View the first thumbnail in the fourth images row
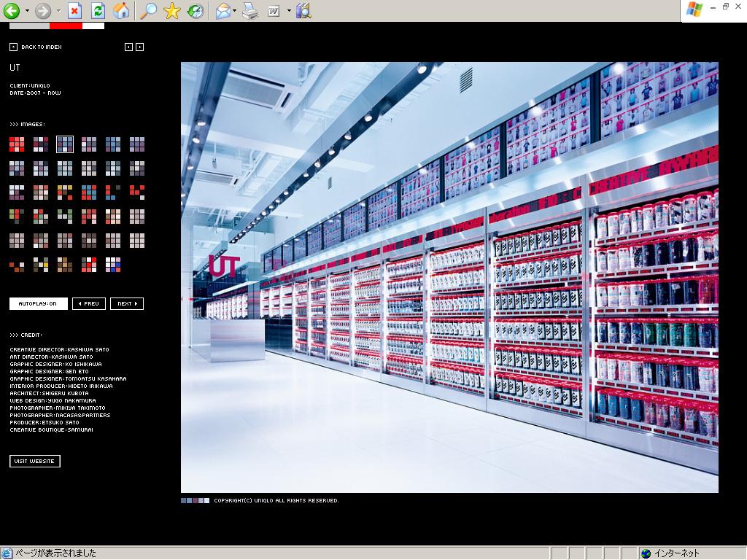This screenshot has height=560, width=747. (17, 216)
